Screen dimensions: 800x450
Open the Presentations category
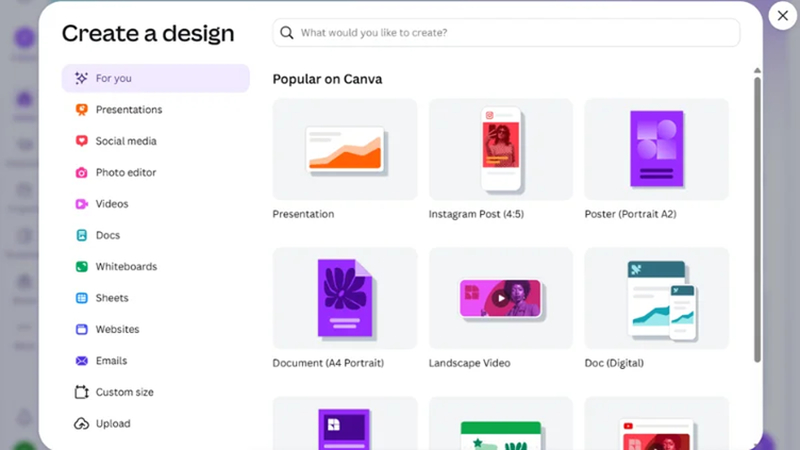click(156, 110)
